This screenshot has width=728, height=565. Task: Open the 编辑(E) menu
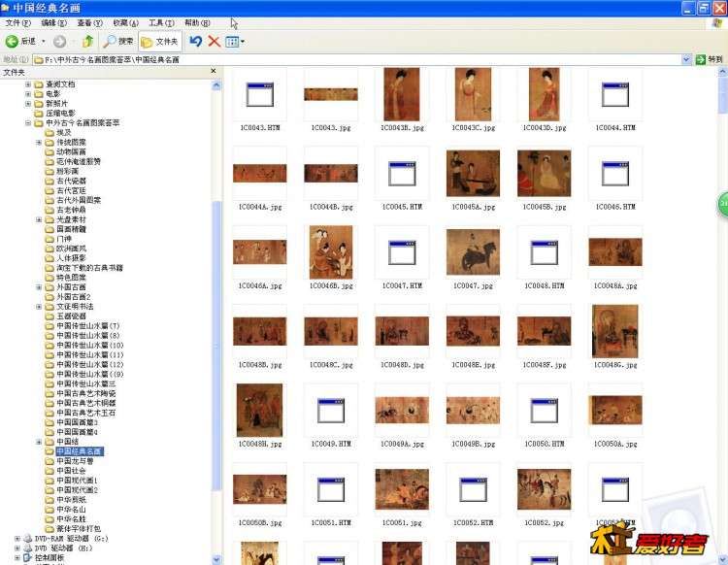tap(53, 22)
